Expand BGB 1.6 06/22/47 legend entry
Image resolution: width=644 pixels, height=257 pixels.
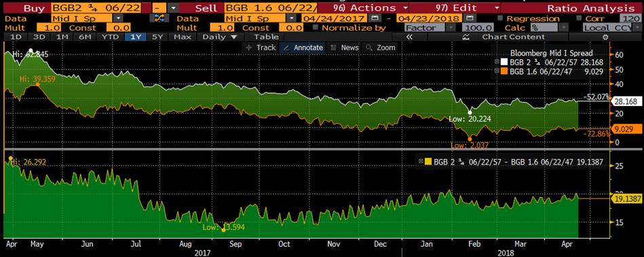497,71
